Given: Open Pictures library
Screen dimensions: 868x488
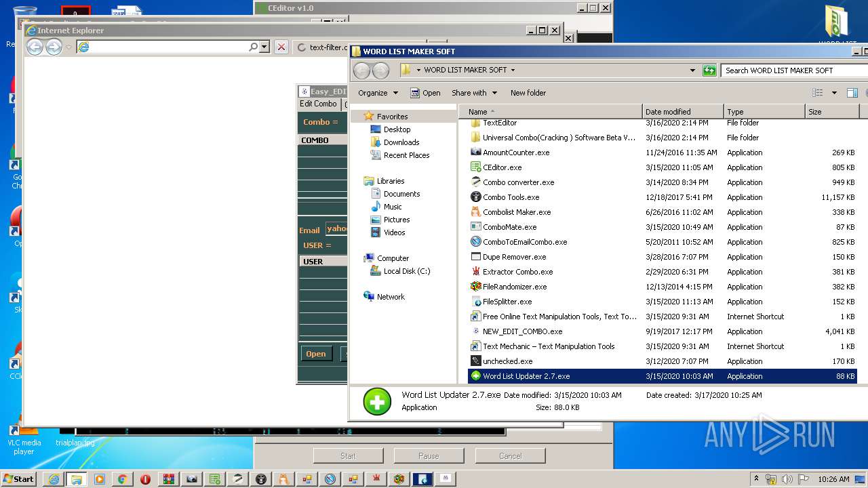Looking at the screenshot, I should [397, 220].
